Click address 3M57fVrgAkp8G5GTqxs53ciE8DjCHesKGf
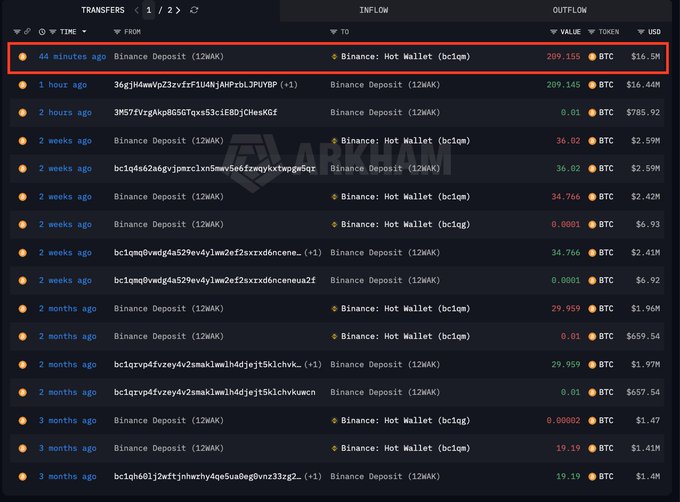The width and height of the screenshot is (680, 502). click(196, 112)
